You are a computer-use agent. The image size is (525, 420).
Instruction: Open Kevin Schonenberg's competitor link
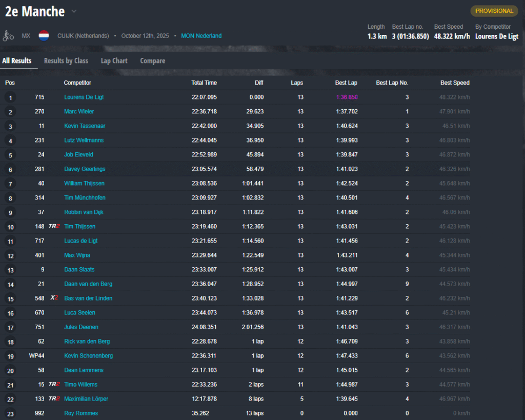88,355
